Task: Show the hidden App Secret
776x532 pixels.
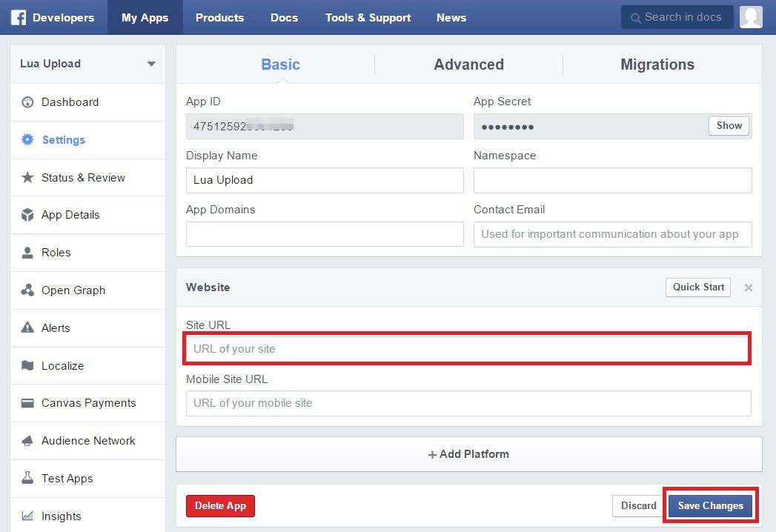Action: [729, 126]
